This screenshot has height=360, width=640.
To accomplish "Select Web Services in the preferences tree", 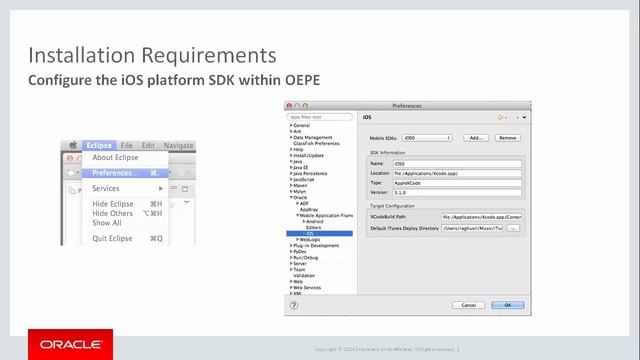I will point(307,288).
